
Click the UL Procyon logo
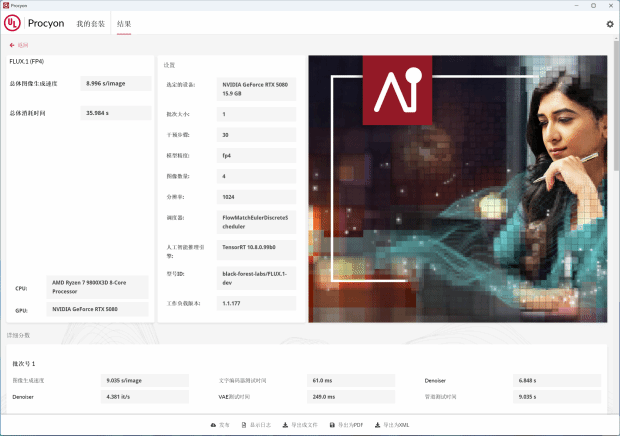12,23
